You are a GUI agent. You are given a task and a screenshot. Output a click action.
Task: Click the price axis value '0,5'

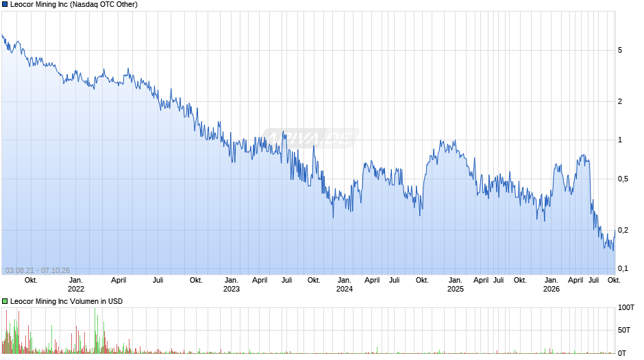(x=623, y=179)
